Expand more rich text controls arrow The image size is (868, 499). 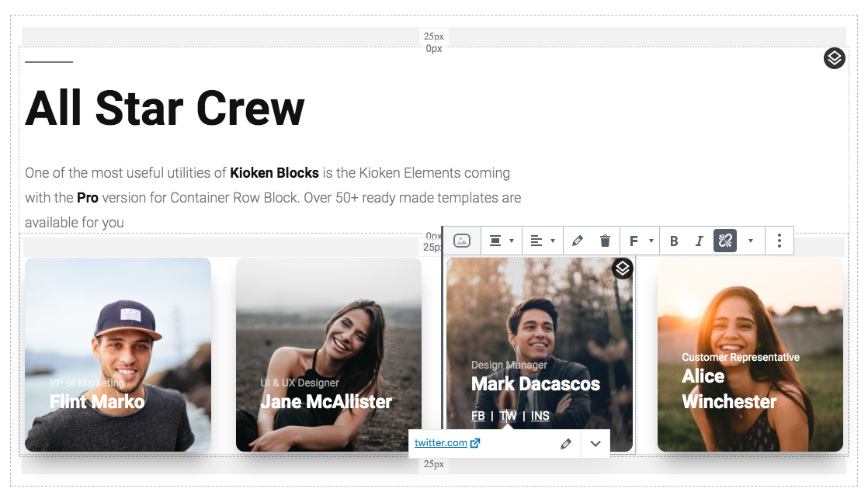pyautogui.click(x=750, y=241)
